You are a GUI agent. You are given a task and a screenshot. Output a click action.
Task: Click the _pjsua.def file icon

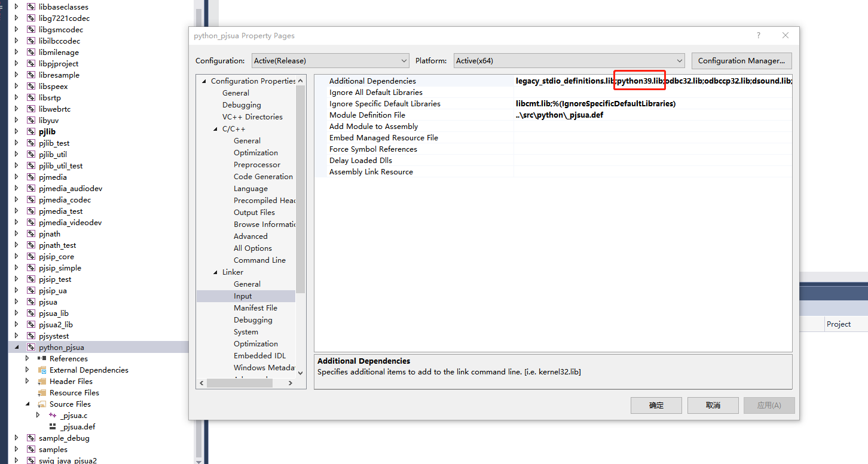click(x=53, y=427)
